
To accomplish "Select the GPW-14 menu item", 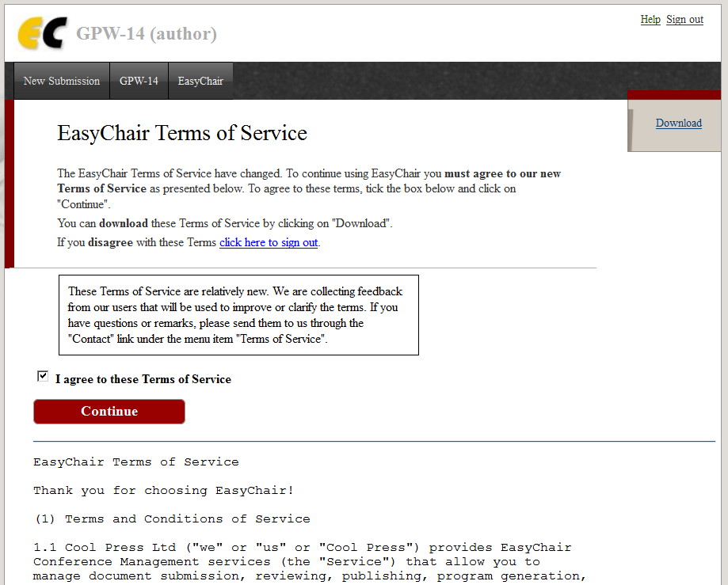I will click(139, 82).
